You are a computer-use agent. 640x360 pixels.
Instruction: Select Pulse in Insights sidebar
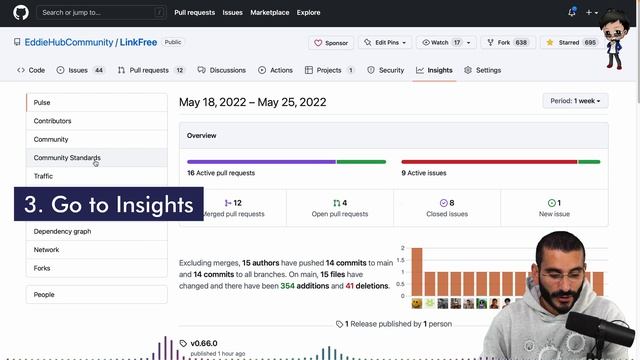pyautogui.click(x=97, y=102)
